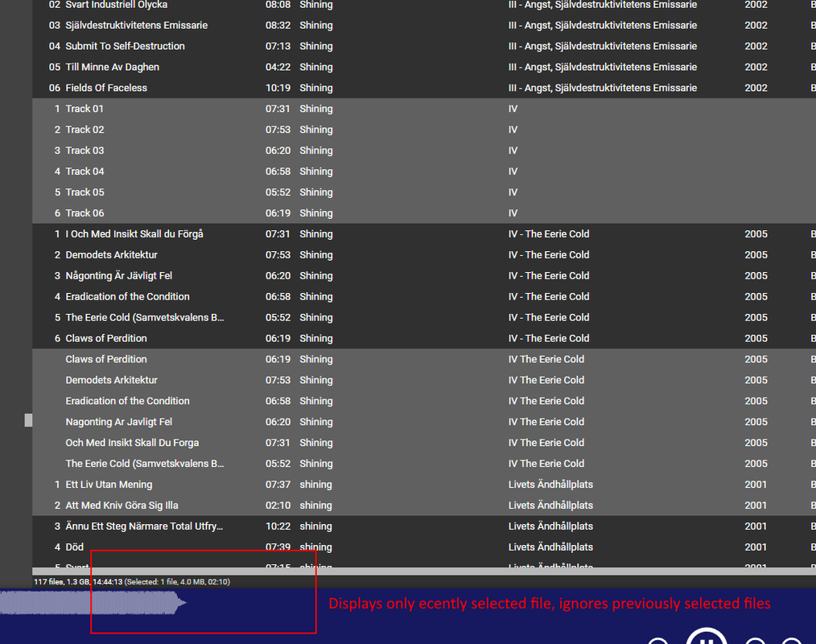Click album IV The Eerie Cold for Nagonting Ar Javligt Fel
Screen dimensions: 816x644
(x=546, y=422)
